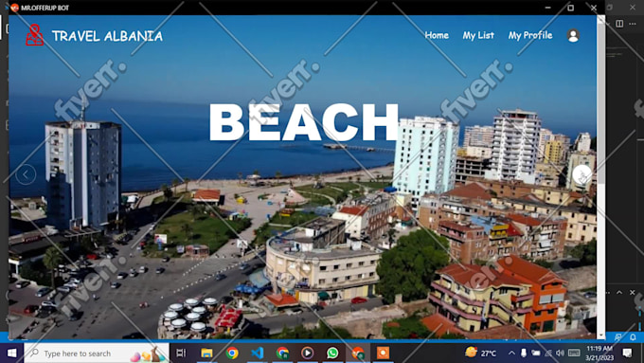644x363 pixels.
Task: Click the Travel Albania map pin logo
Action: pos(34,35)
